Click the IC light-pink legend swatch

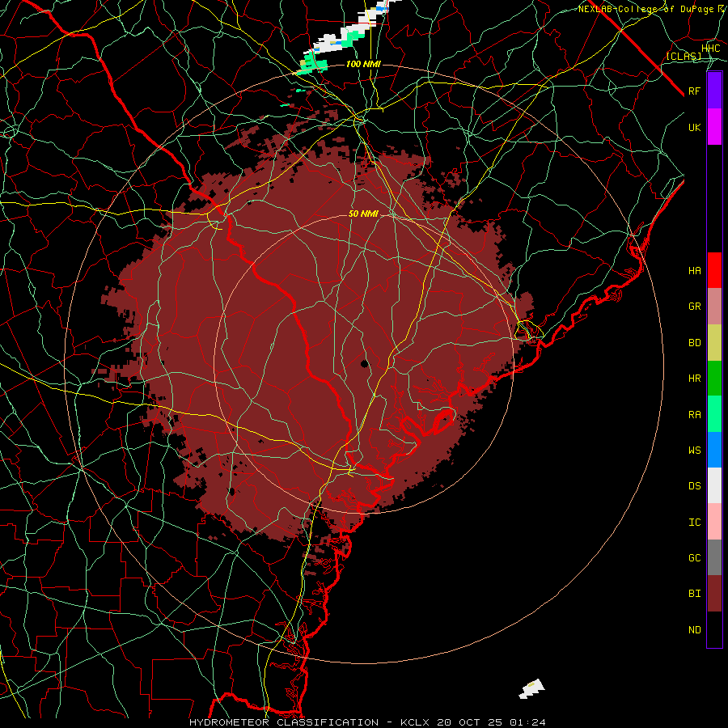pyautogui.click(x=714, y=522)
